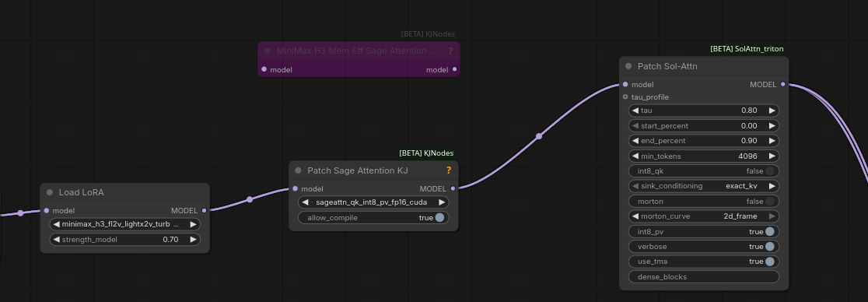Viewport: 868px width, 302px height.
Task: Click reroute dot on link into Patch Sol-Attn
Action: [x=539, y=136]
